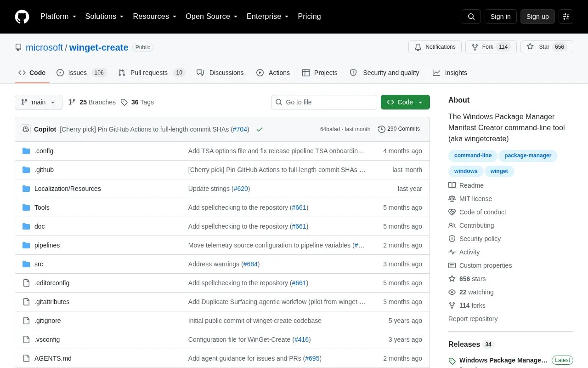Screen dimensions: 588x368
Task: Click the pulse icon next to Activity
Action: click(452, 252)
